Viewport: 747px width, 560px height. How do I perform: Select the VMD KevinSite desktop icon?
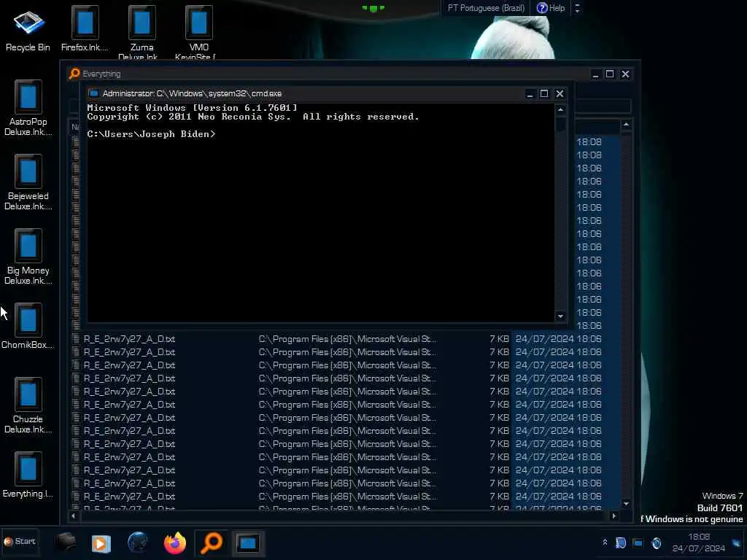[x=198, y=31]
